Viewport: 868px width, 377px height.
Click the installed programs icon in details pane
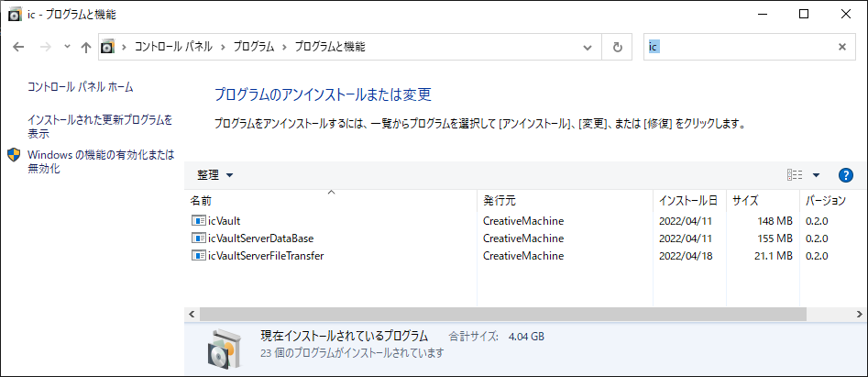pyautogui.click(x=225, y=349)
